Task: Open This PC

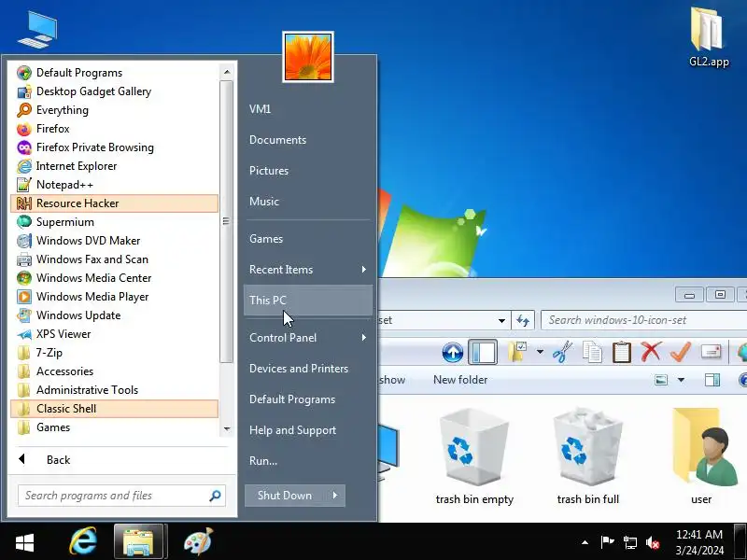Action: point(308,301)
